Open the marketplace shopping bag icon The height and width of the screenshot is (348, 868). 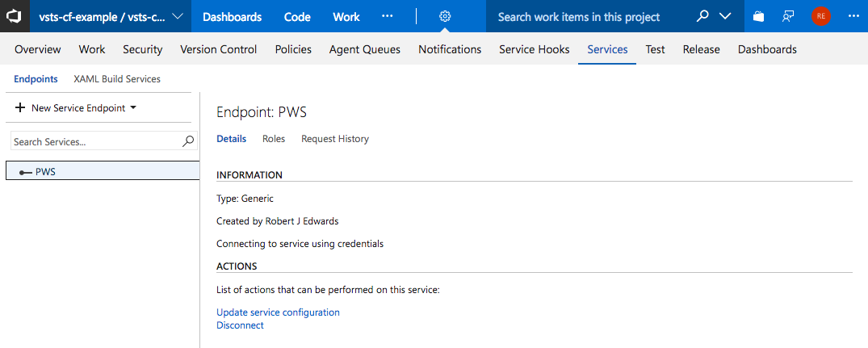pos(758,16)
